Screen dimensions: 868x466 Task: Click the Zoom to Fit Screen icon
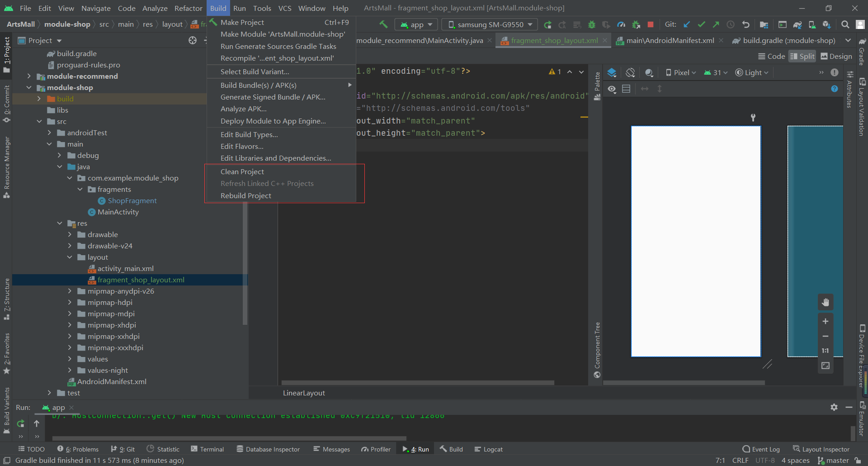(825, 366)
